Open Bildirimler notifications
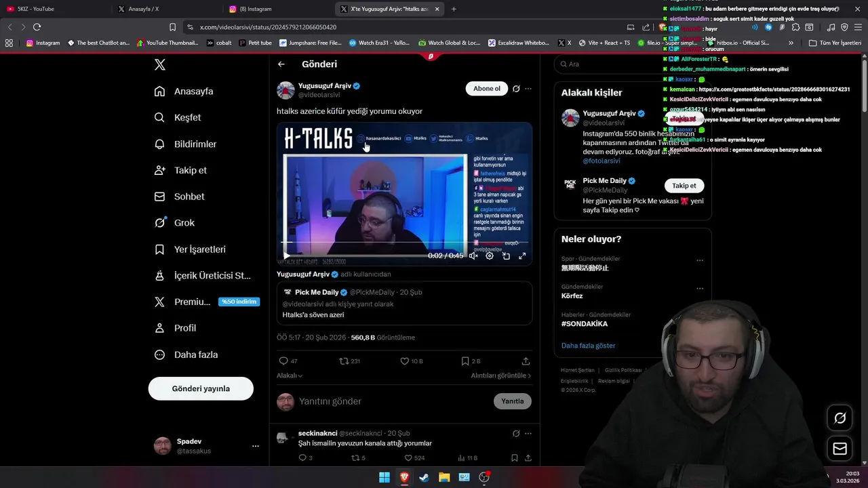 point(185,144)
